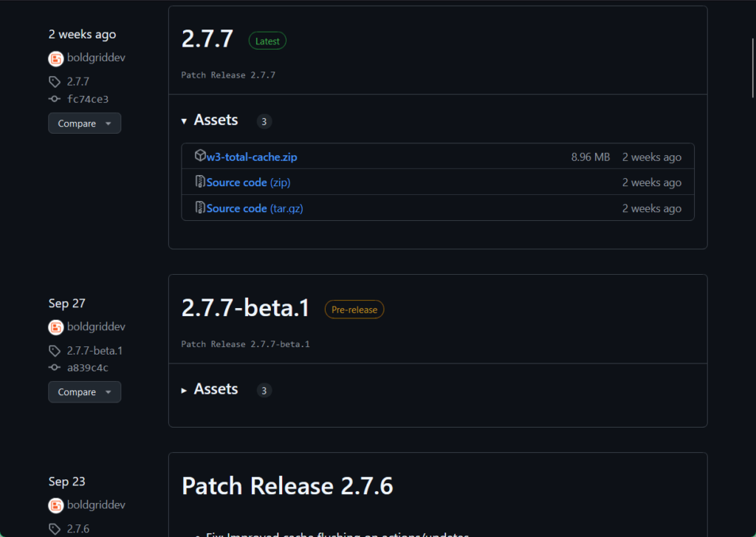Click assets count 3 in 2.7.7-beta.1 release
Image resolution: width=756 pixels, height=537 pixels.
tap(264, 390)
